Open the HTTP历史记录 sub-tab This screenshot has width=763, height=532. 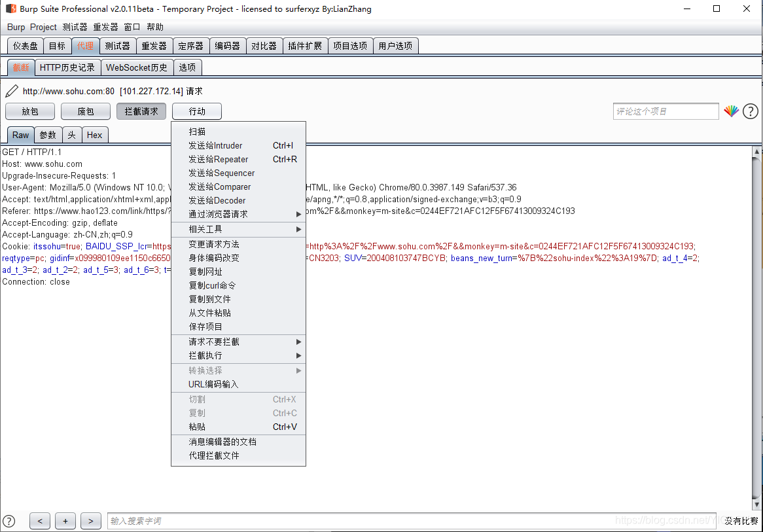coord(67,67)
